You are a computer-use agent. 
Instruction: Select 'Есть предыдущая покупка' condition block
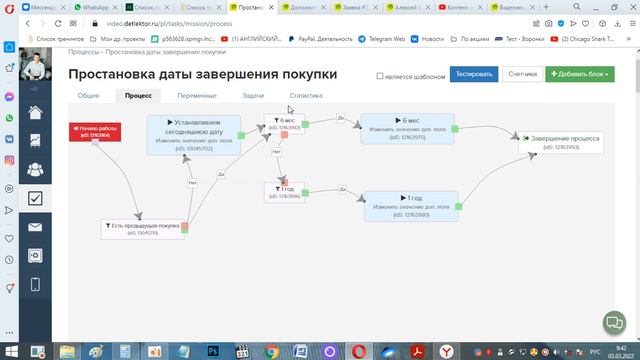[x=142, y=229]
